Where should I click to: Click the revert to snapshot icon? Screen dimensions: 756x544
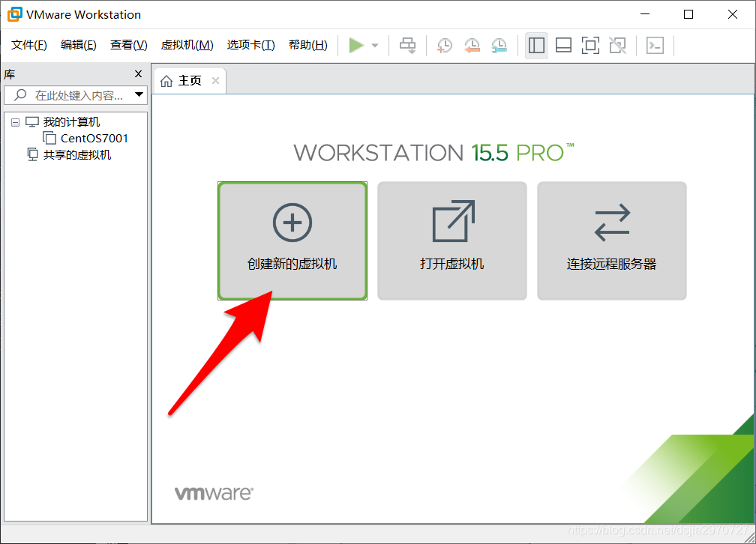coord(472,46)
